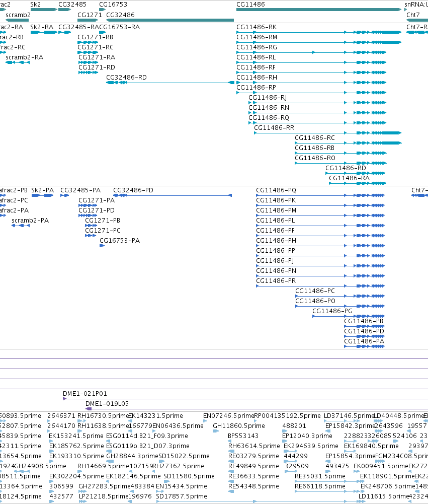Image resolution: width=428 pixels, height=504 pixels.
Task: Click protein CG11486-PG
Action: [332, 311]
